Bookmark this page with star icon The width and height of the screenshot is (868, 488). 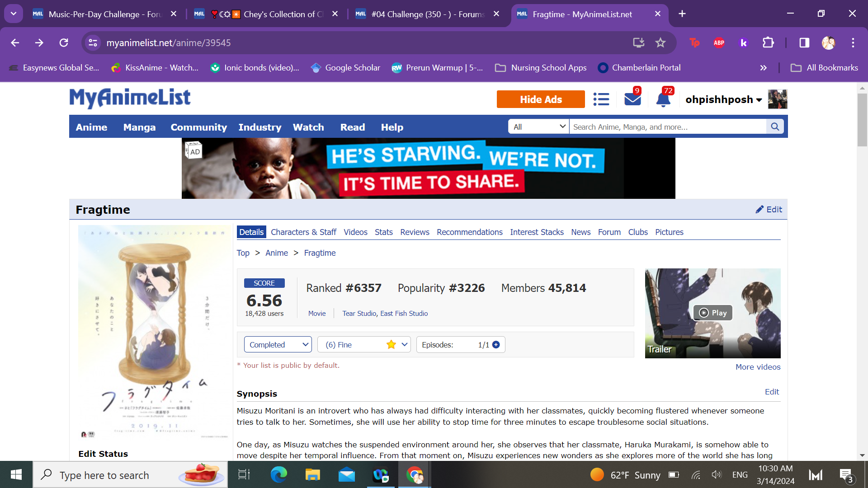(660, 42)
